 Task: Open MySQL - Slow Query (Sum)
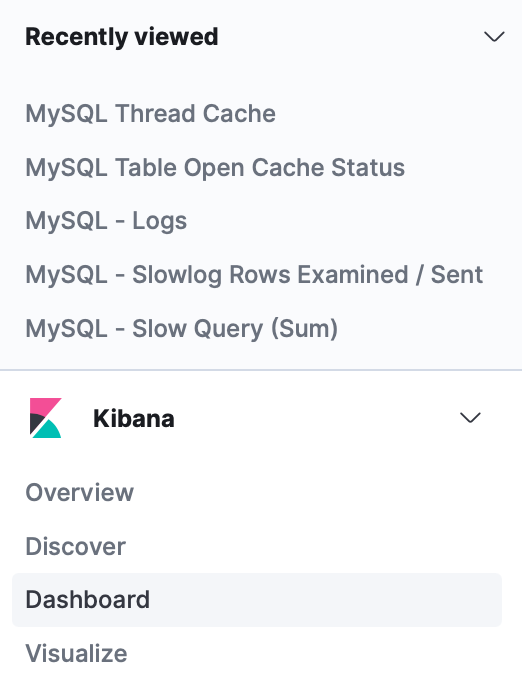182,329
